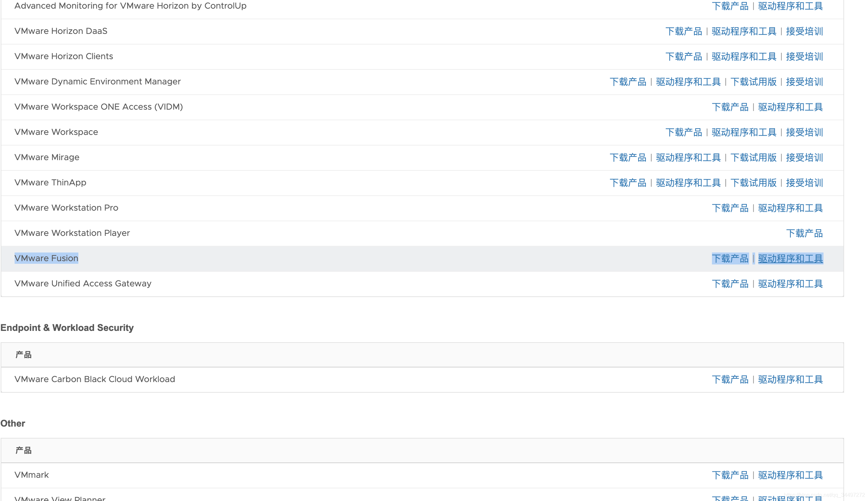Download product for Carbon Black Cloud Workload
The width and height of the screenshot is (868, 501).
click(x=730, y=379)
